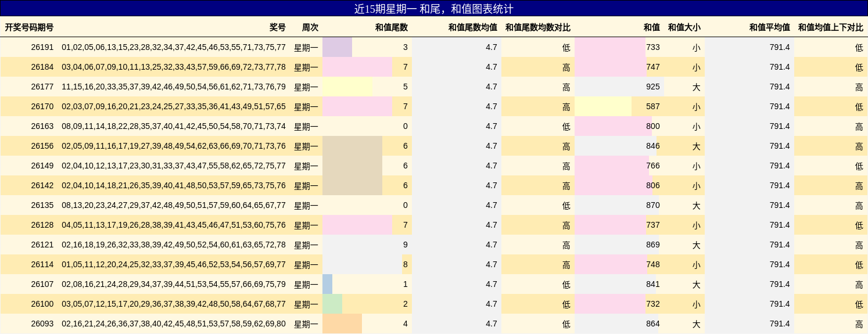
Task: Click the draw numbers starting 02,03,07,09,16
Action: tap(174, 106)
